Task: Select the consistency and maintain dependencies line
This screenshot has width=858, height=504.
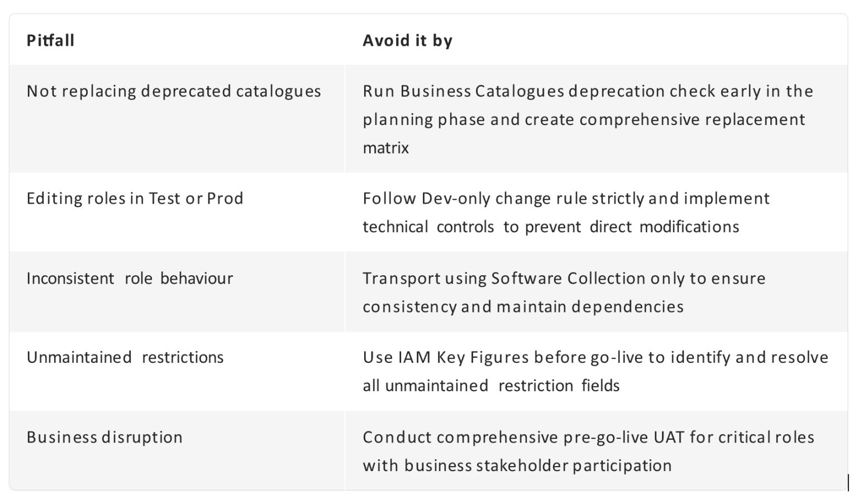Action: pos(523,306)
